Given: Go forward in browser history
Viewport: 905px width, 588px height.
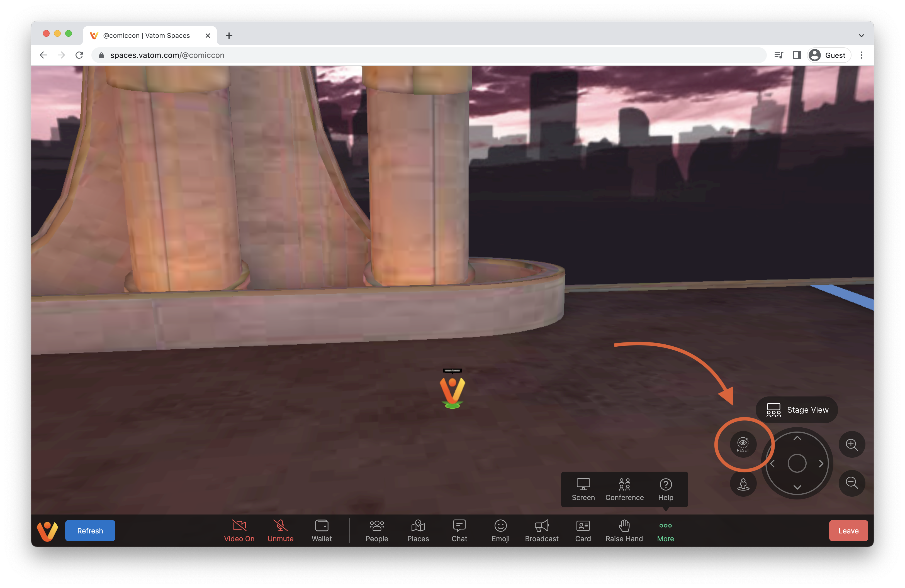Looking at the screenshot, I should coord(61,55).
